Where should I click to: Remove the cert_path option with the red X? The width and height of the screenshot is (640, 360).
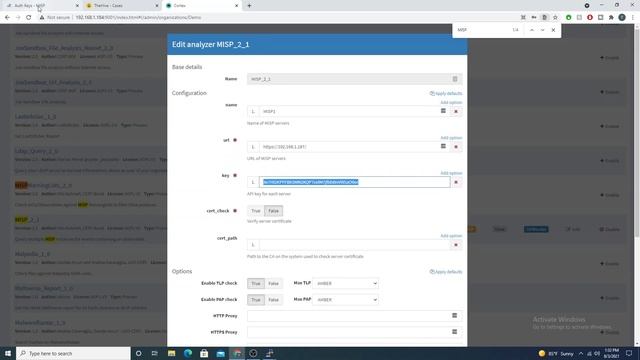(x=456, y=245)
